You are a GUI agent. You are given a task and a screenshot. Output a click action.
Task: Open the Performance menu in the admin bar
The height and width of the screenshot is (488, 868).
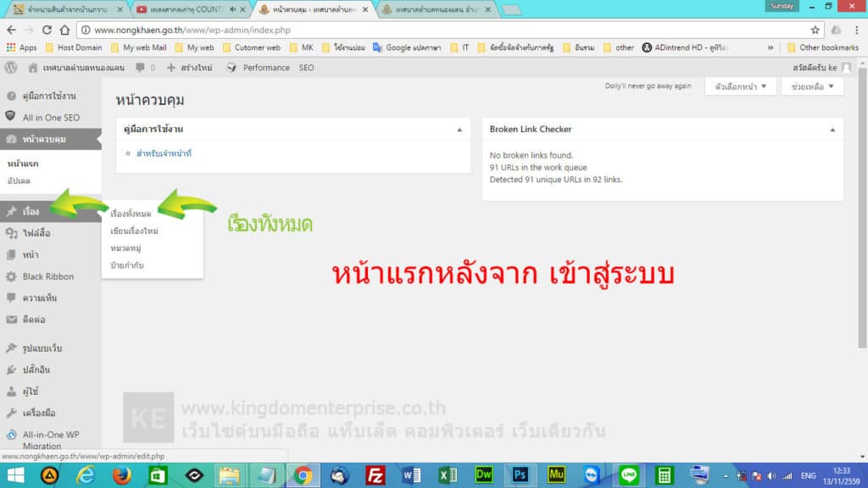(265, 67)
